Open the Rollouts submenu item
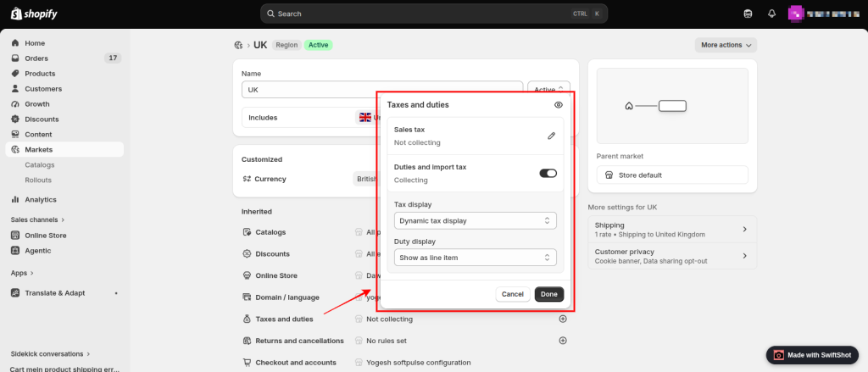This screenshot has height=372, width=868. [x=38, y=180]
